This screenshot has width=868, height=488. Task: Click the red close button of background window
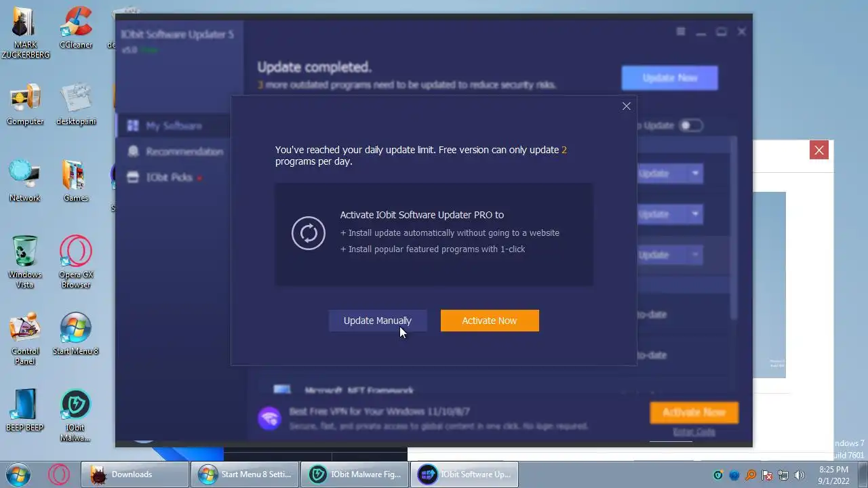(819, 150)
